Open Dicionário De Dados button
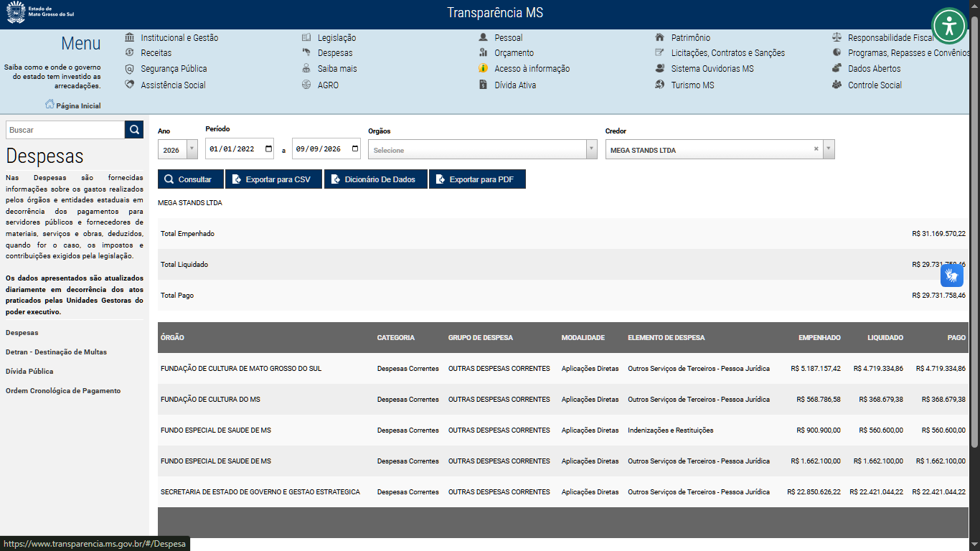 pyautogui.click(x=376, y=179)
